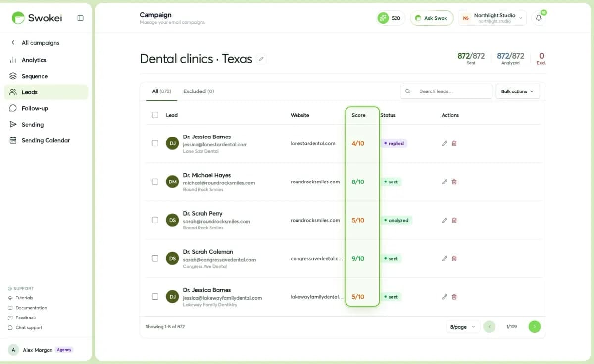The width and height of the screenshot is (594, 364).
Task: Delete Dr. Sarah Coleman lead
Action: coord(454,258)
